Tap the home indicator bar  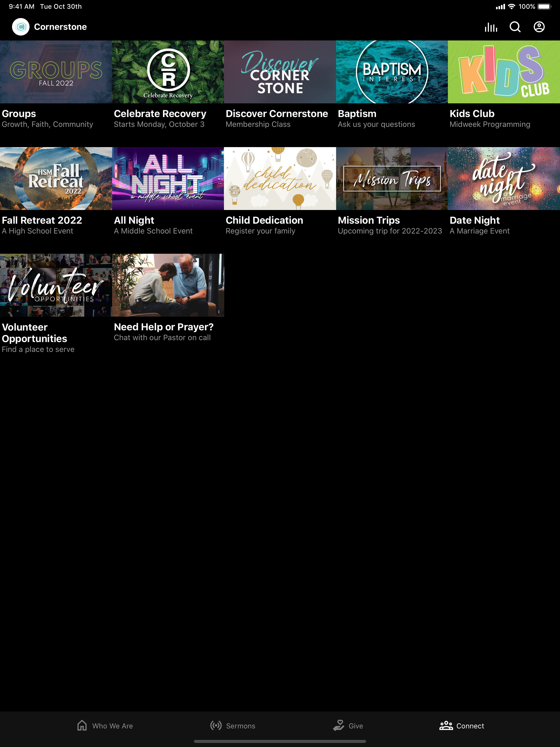point(280,742)
